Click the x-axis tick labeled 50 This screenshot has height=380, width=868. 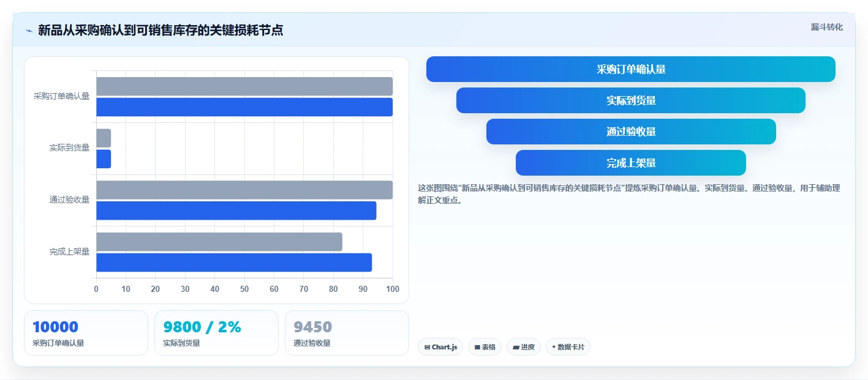tap(244, 289)
